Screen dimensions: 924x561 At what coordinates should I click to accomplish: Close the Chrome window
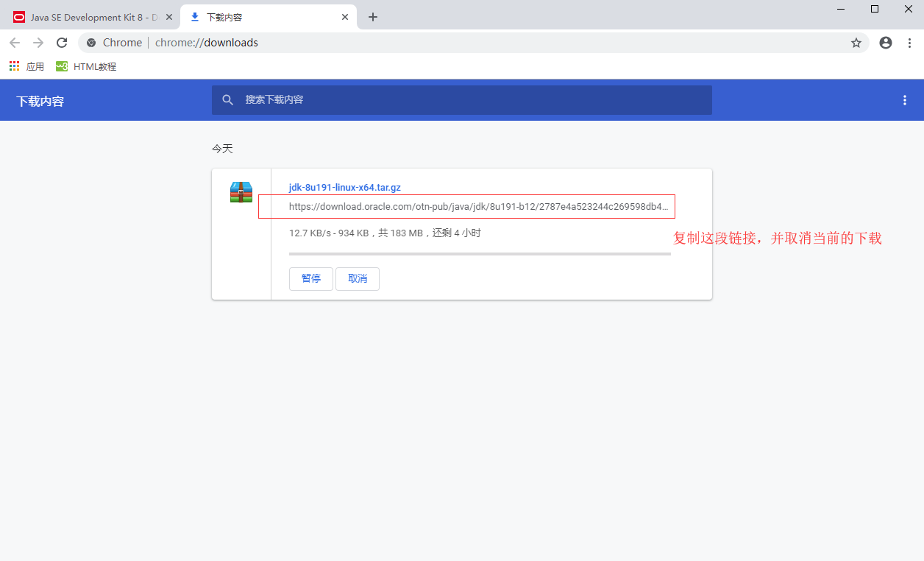click(x=908, y=9)
